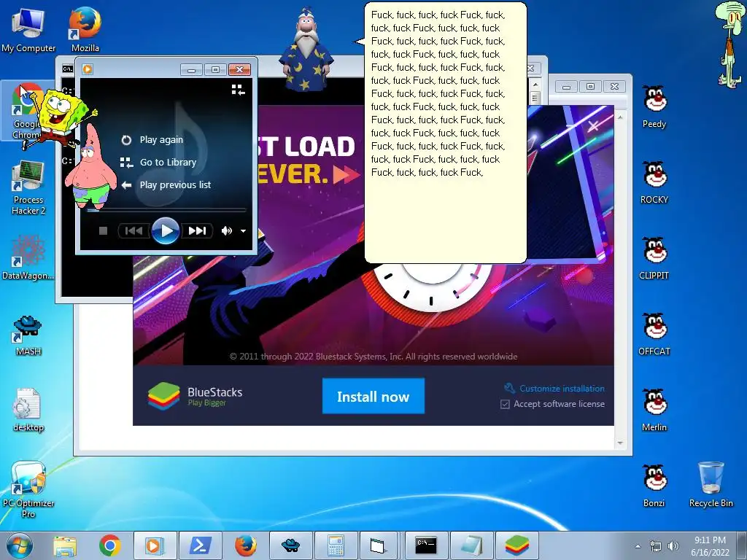The height and width of the screenshot is (560, 747).
Task: Open My Computer desktop icon
Action: tap(28, 28)
